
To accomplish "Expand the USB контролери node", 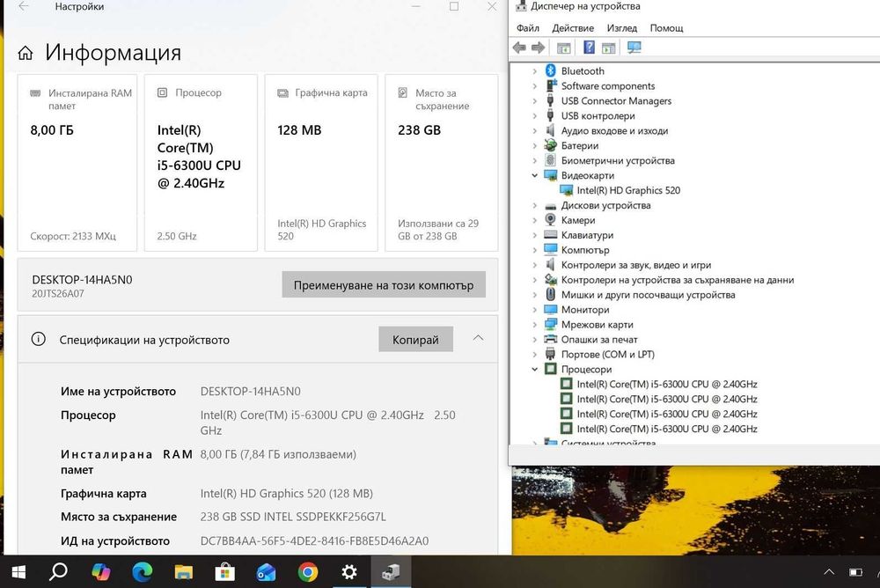I will [x=535, y=116].
